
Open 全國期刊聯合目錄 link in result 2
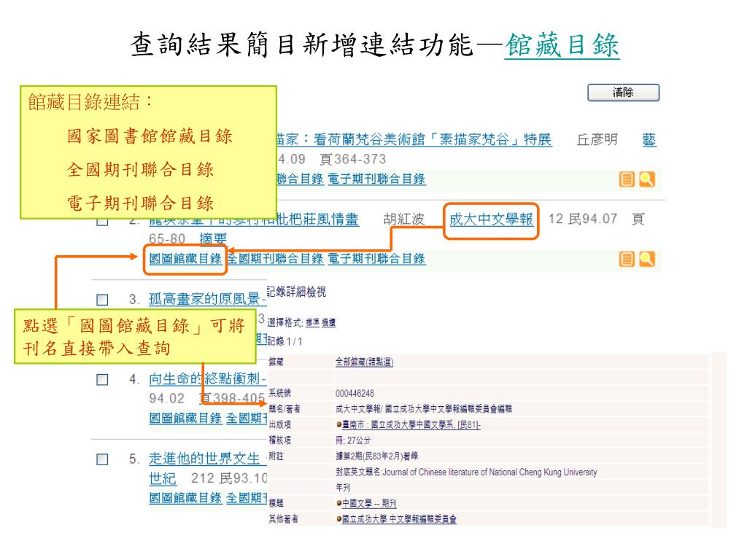(x=275, y=259)
